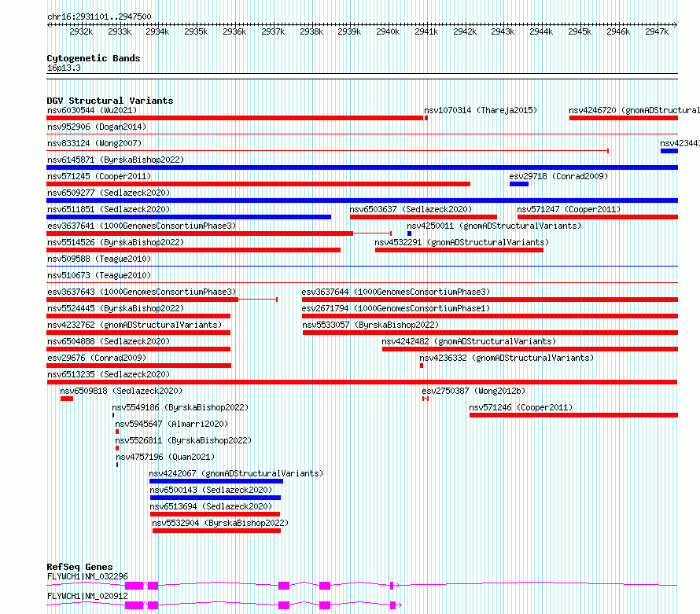
Task: Click nsv5533057 (ByrskaBishop2022) label
Action: 370,325
